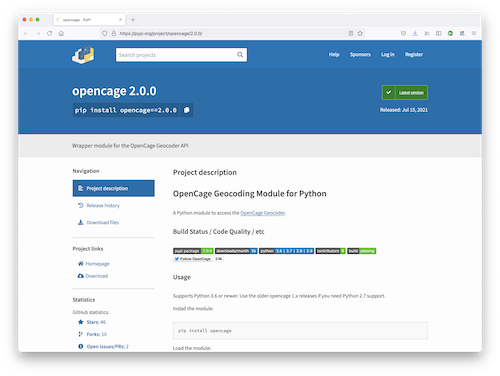
Task: Open the downloads arrow icon in toolbar
Action: point(415,33)
